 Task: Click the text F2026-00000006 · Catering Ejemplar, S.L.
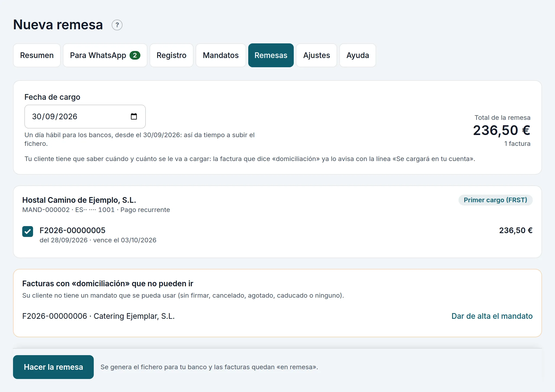click(98, 316)
